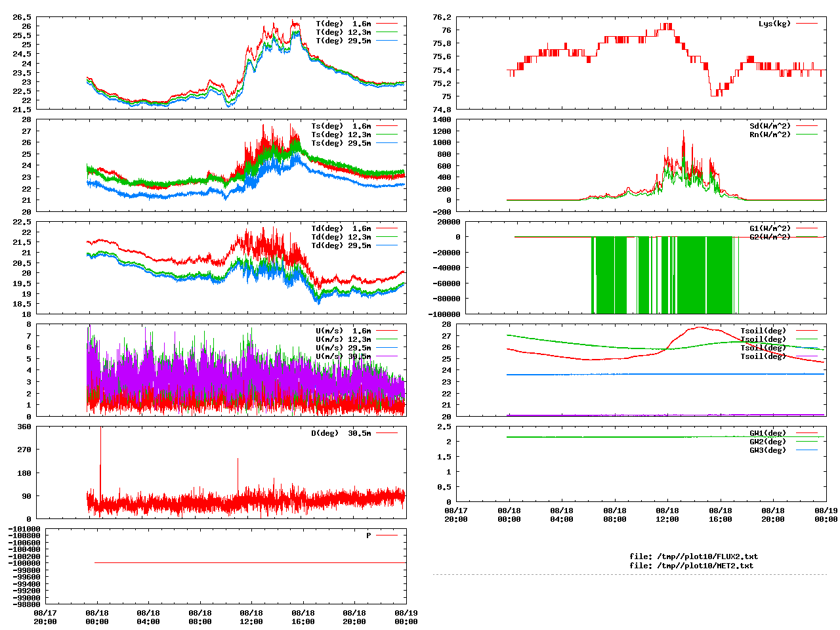Viewport: 840px width, 630px height.
Task: Select the "D(deg) 30.5m" legend entry
Action: (x=341, y=433)
